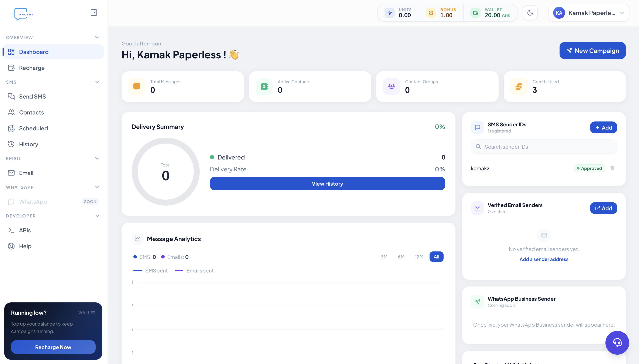The width and height of the screenshot is (639, 364).
Task: Open Dashboard in sidebar
Action: pyautogui.click(x=53, y=52)
